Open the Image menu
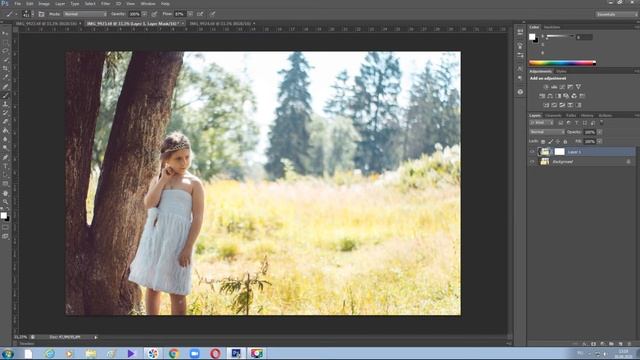The width and height of the screenshot is (640, 360). 44,4
